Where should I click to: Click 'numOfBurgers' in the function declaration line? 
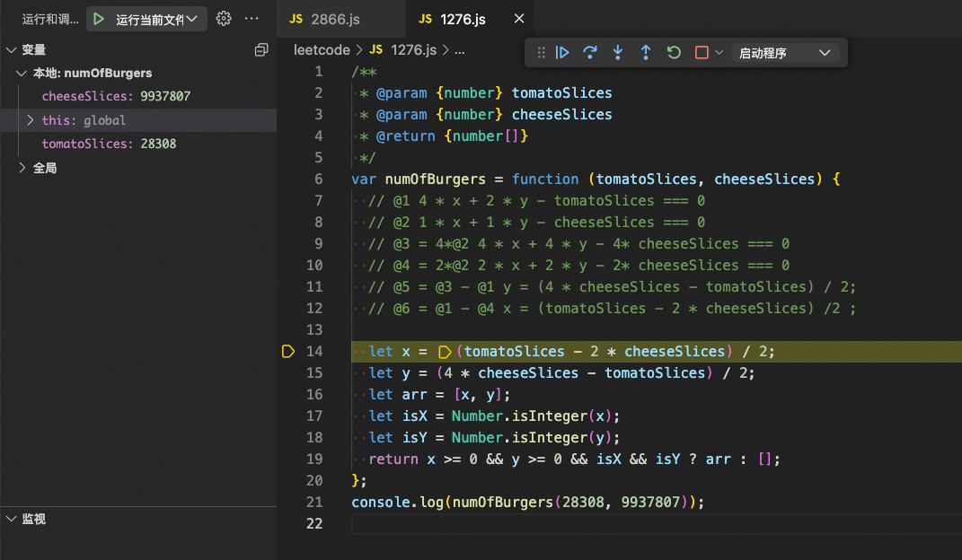click(435, 179)
